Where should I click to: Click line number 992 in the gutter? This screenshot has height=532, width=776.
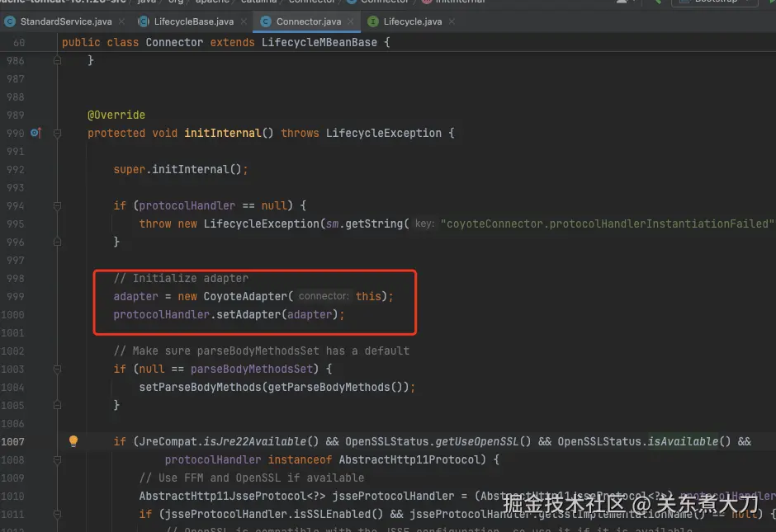16,170
